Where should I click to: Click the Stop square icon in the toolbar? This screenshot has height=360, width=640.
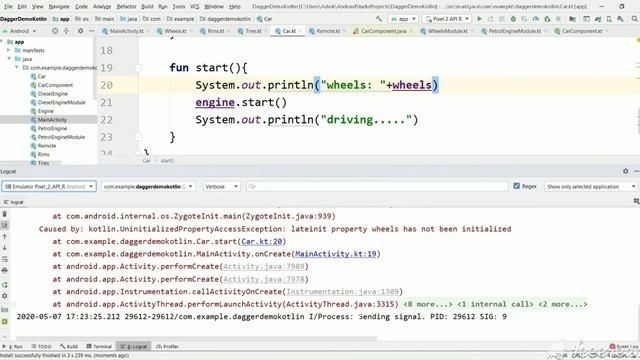558,19
